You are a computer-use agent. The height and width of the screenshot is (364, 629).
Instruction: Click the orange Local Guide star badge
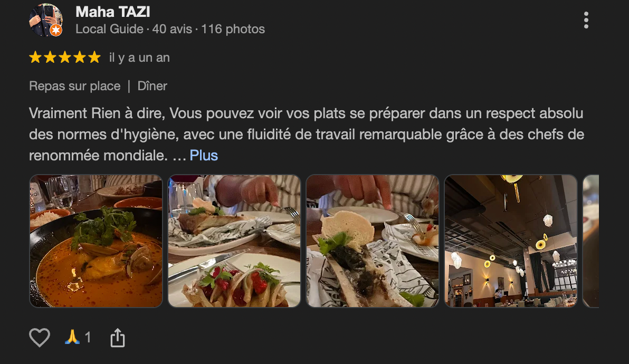point(56,30)
